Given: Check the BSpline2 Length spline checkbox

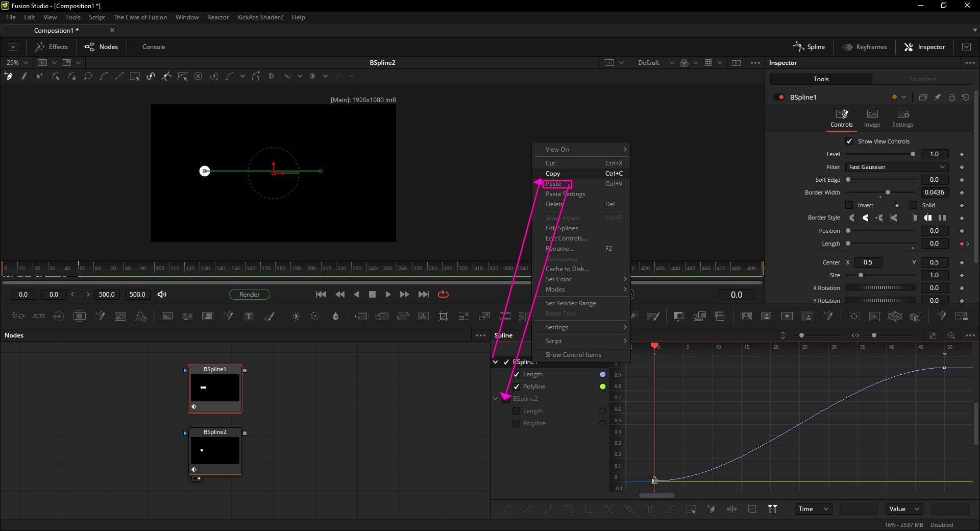Looking at the screenshot, I should coord(517,411).
